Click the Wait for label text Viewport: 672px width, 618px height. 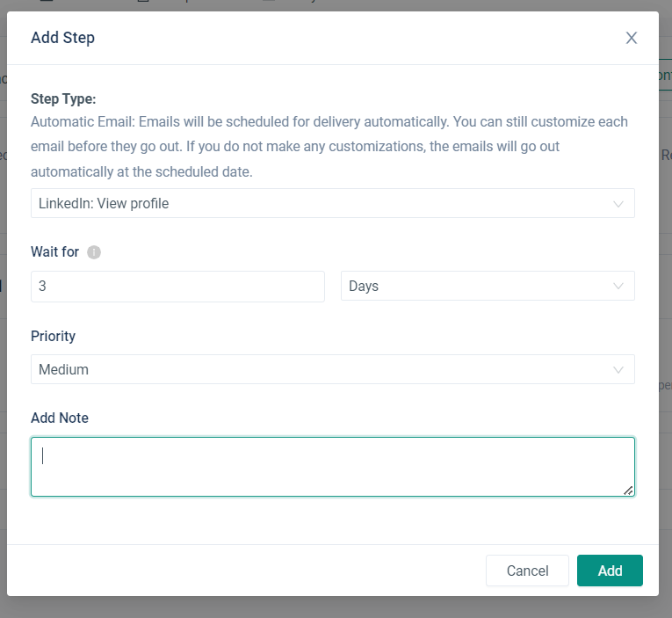54,252
